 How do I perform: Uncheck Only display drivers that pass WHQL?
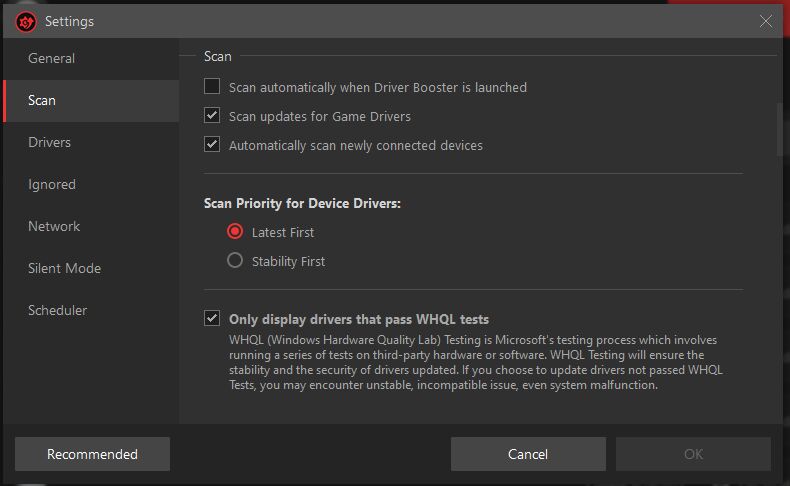click(212, 318)
